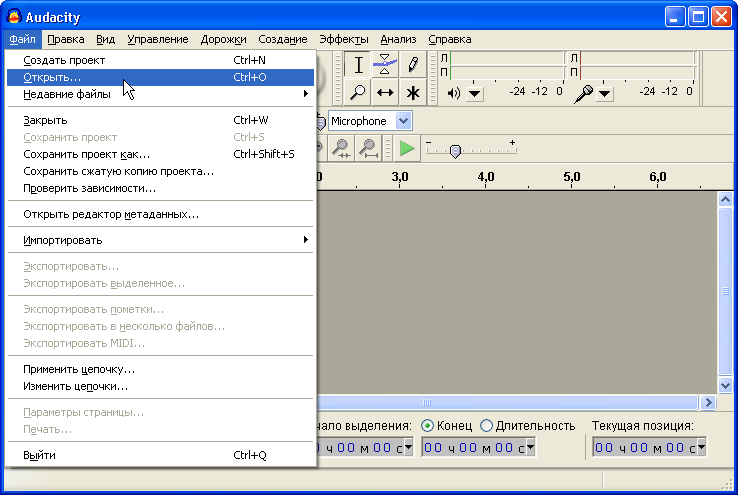Viewport: 738px width, 495px height.
Task: Click the Fit Project zoom icon
Action: [369, 148]
